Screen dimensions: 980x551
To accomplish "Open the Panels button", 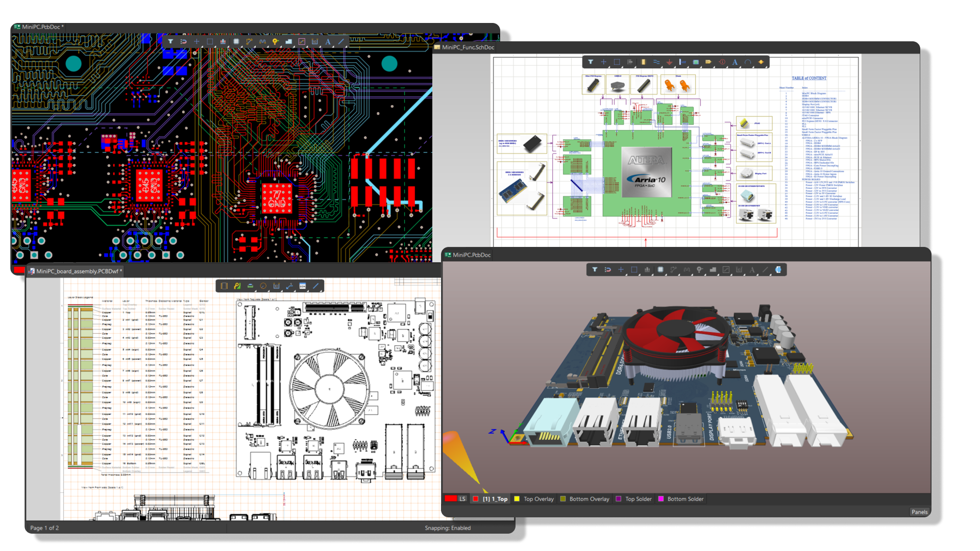I will [919, 512].
